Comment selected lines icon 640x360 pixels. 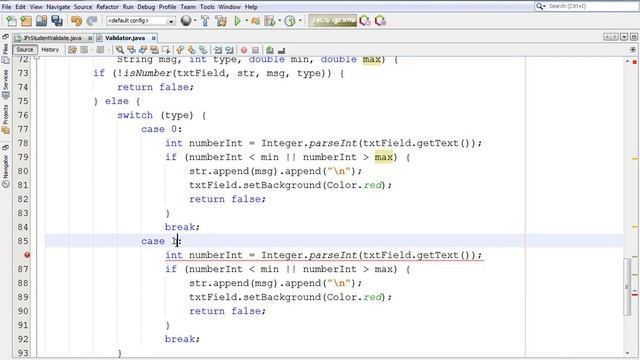pos(270,50)
